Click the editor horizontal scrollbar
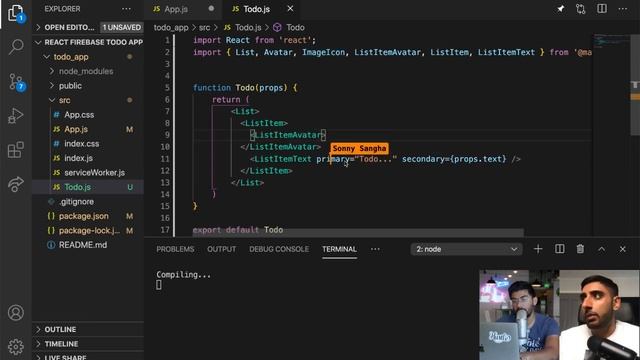This screenshot has width=640, height=360. tap(358, 233)
